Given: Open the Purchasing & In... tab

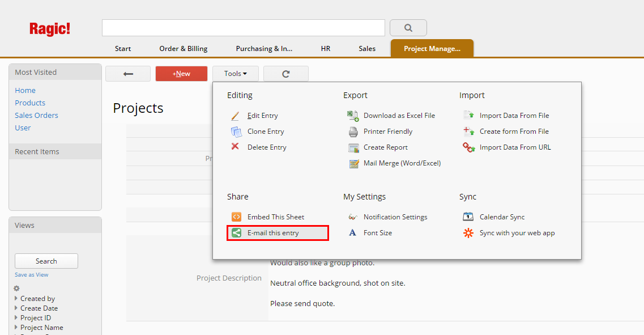Looking at the screenshot, I should click(x=264, y=49).
